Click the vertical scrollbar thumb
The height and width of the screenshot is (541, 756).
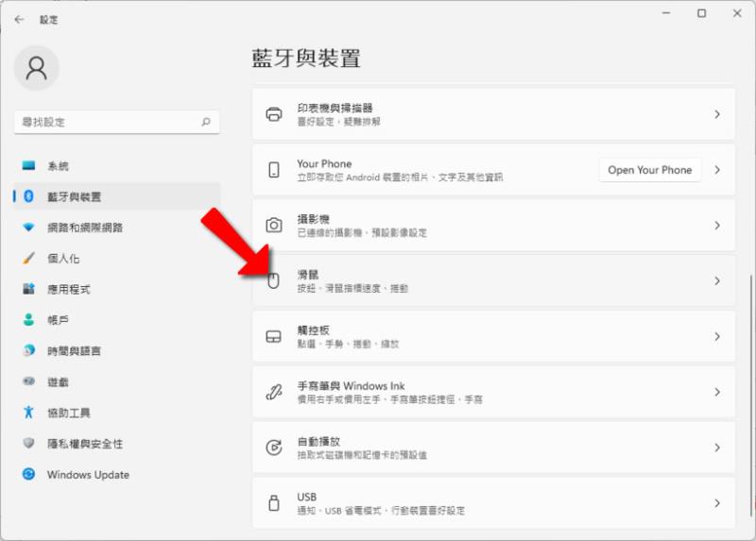tap(751, 395)
